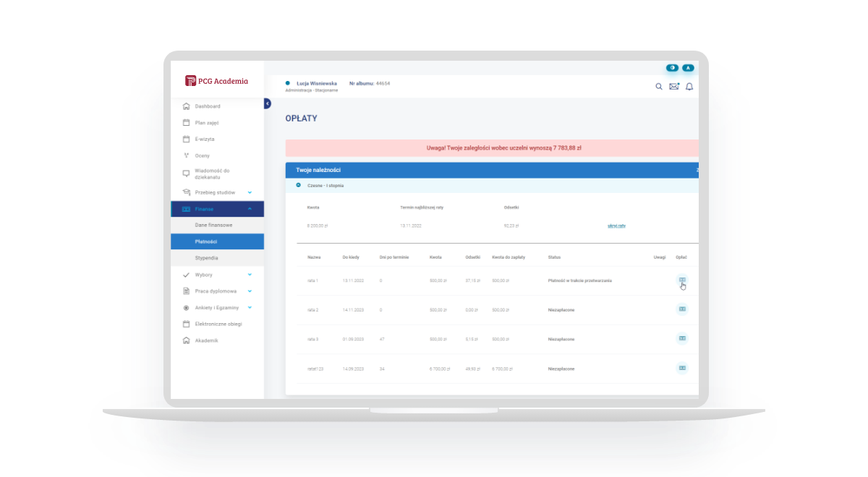Click the pay icon for rata 1

point(681,280)
